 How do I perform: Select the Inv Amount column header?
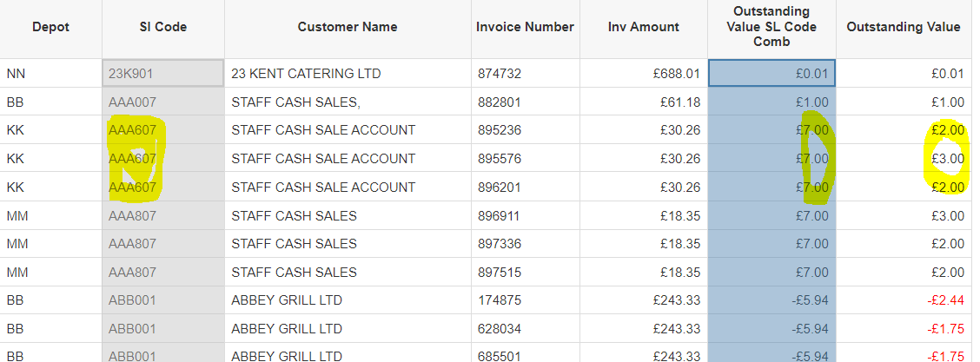coord(644,27)
